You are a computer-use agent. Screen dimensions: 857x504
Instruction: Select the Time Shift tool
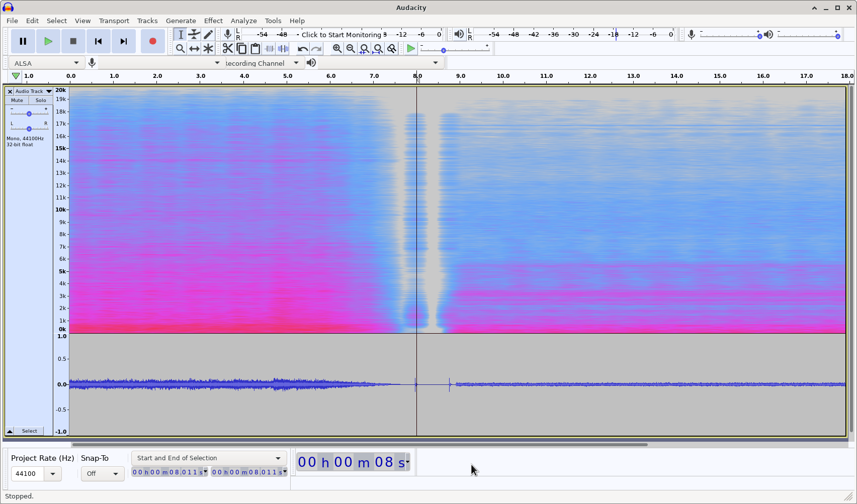click(194, 49)
